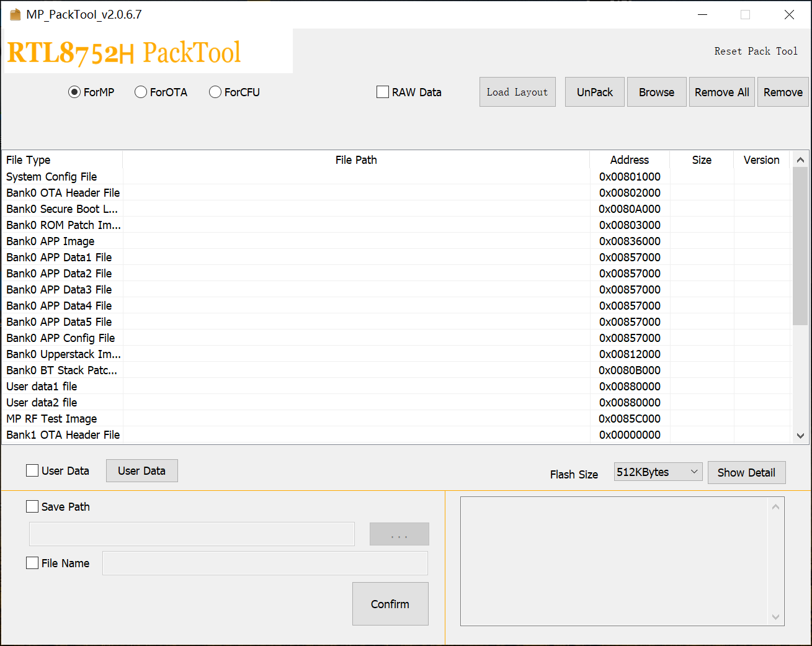
Task: Select the Bank1 OTA Header File row
Action: [x=397, y=435]
